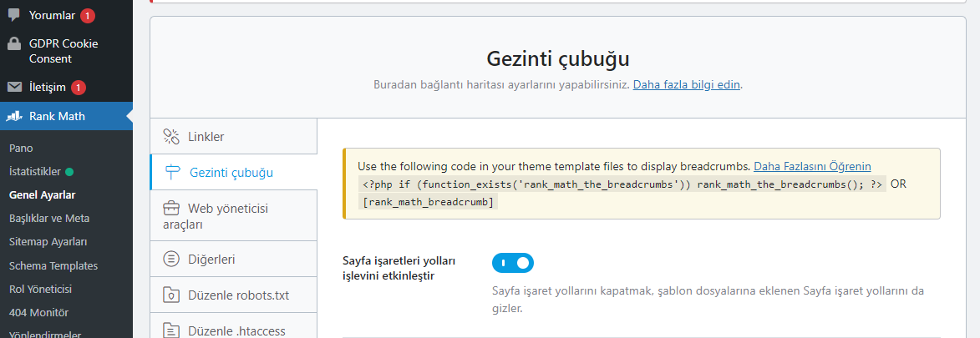Click the rank_math_breadcrumb shortcode text
The width and height of the screenshot is (980, 338).
pos(428,202)
